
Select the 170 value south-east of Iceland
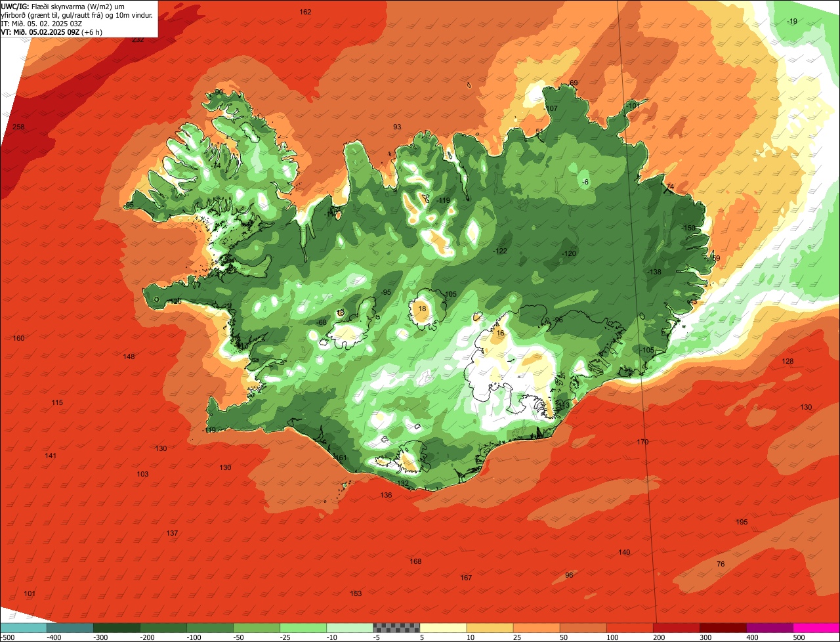(642, 442)
